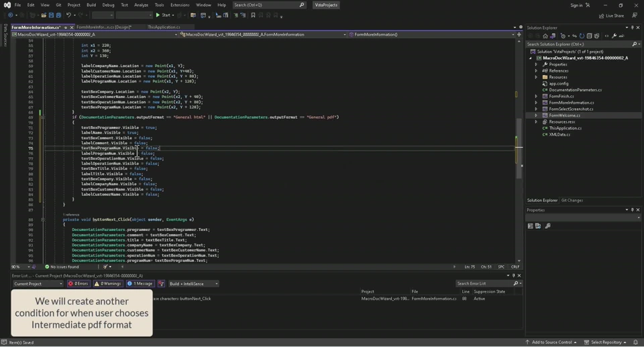Screen dimensions: 644x347
Task: Click the bookmark icon in the toolbar
Action: (253, 15)
